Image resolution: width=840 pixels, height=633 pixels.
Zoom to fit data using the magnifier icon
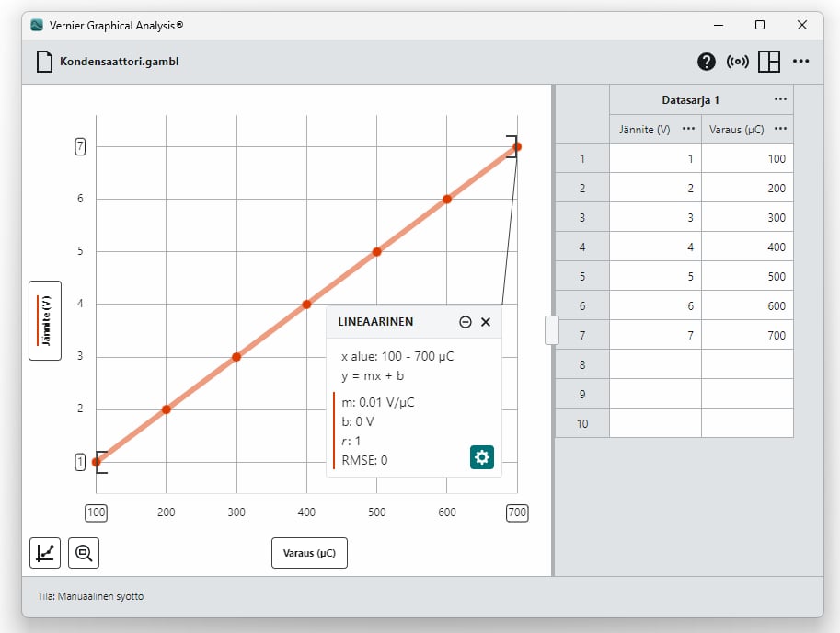pos(83,552)
